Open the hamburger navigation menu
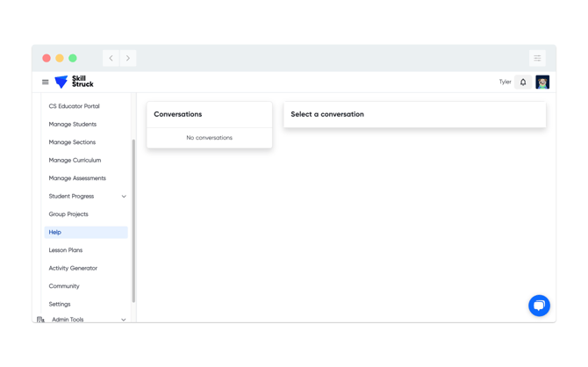This screenshot has width=588, height=367. pyautogui.click(x=46, y=83)
